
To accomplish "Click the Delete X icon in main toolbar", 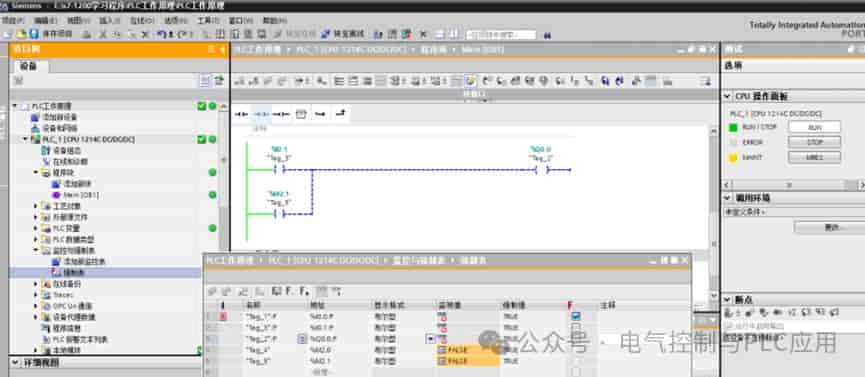I will pyautogui.click(x=145, y=34).
